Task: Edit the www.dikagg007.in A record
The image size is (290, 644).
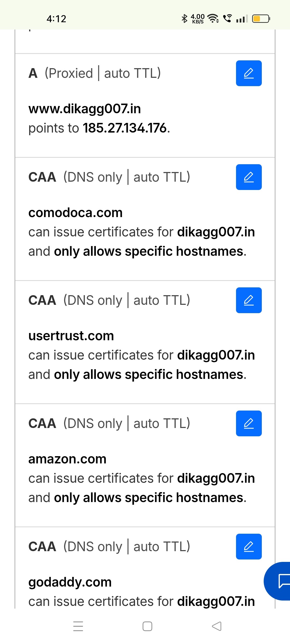Action: point(249,73)
